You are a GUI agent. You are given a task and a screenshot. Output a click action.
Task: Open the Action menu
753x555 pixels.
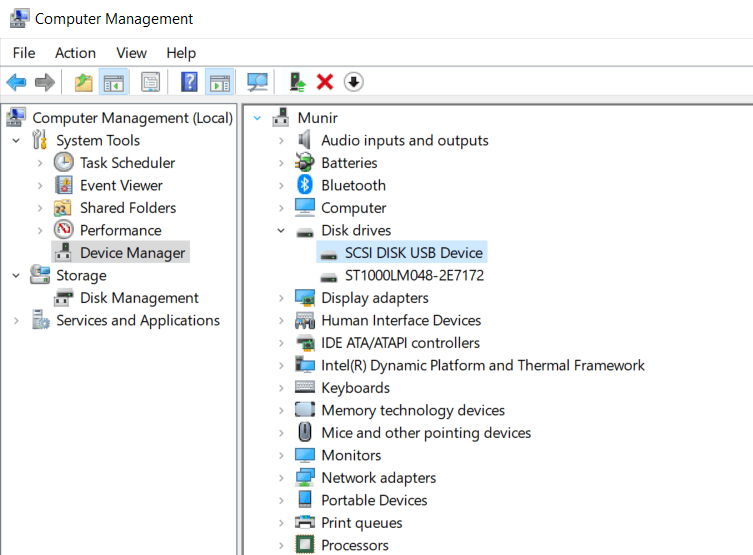point(75,53)
